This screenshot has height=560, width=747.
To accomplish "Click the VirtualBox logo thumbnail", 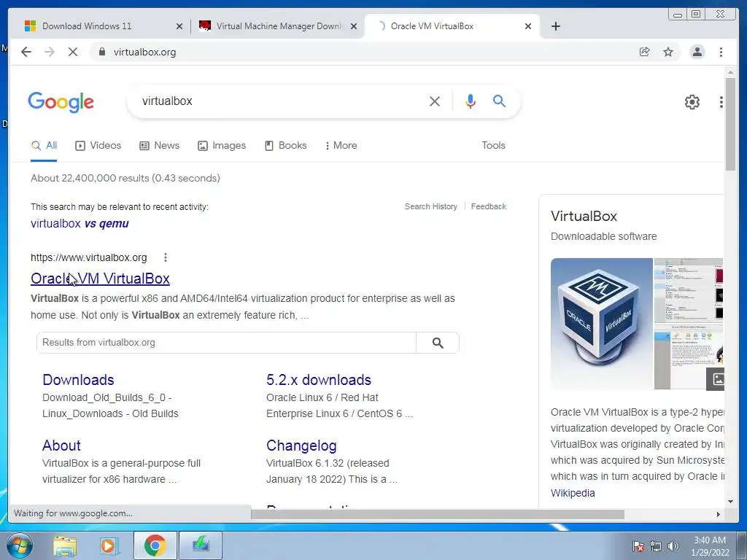I will click(x=602, y=324).
